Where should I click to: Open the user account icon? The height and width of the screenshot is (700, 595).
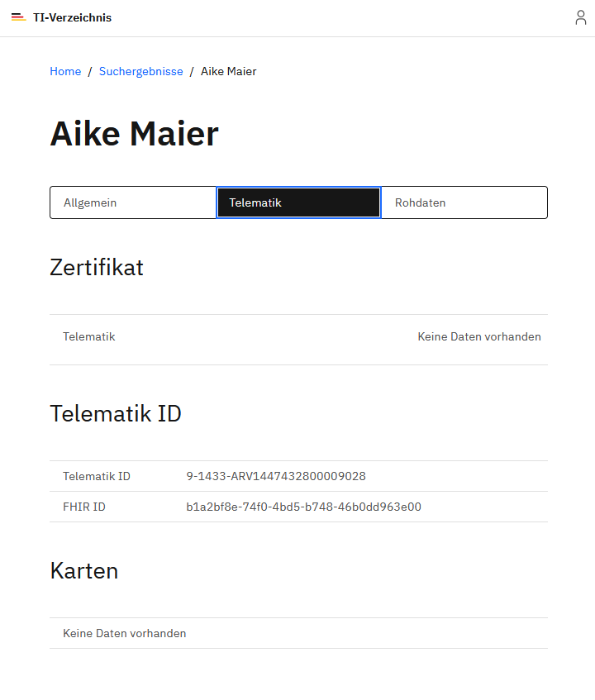(580, 17)
